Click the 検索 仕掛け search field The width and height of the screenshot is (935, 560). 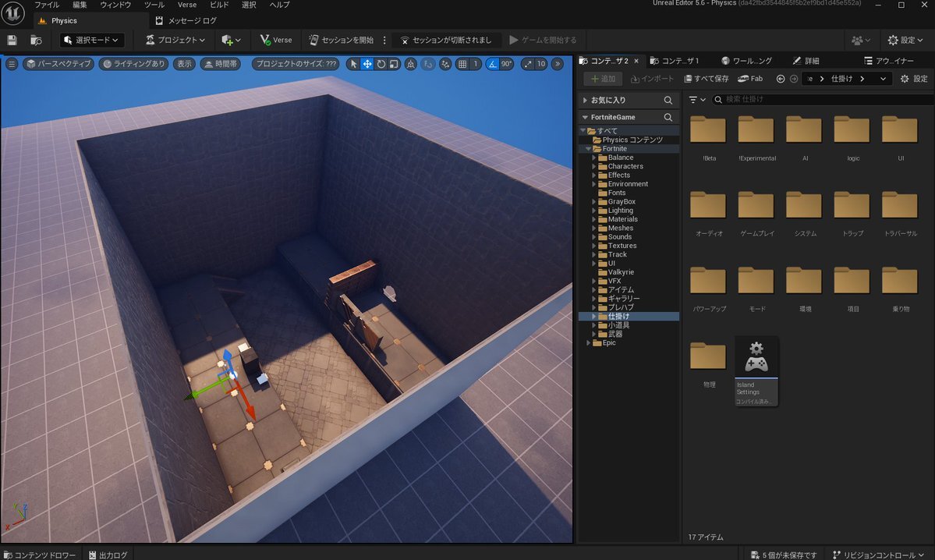pos(822,100)
